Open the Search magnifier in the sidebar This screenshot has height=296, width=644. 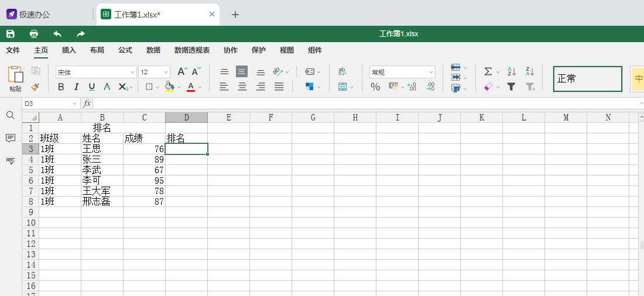pos(11,115)
